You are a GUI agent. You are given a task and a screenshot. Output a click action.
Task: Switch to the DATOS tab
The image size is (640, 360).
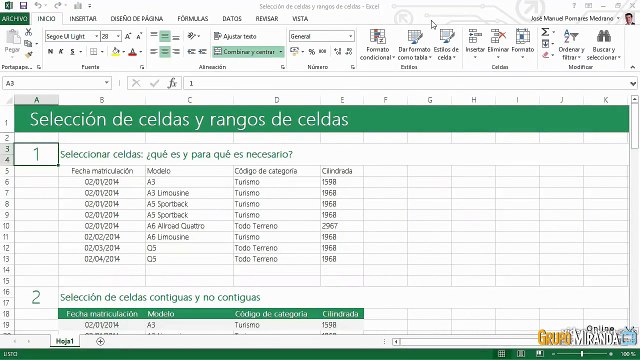click(232, 18)
